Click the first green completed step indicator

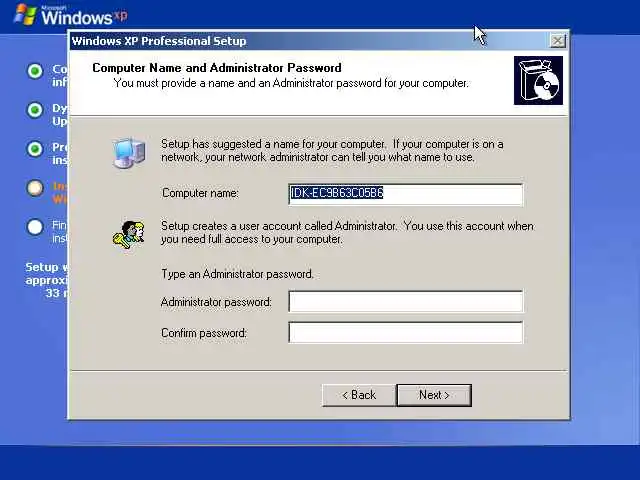coord(35,71)
